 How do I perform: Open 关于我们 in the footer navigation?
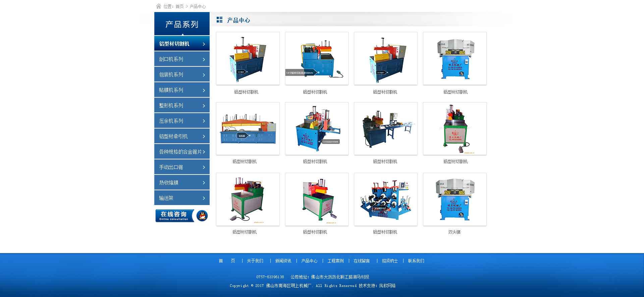click(255, 261)
